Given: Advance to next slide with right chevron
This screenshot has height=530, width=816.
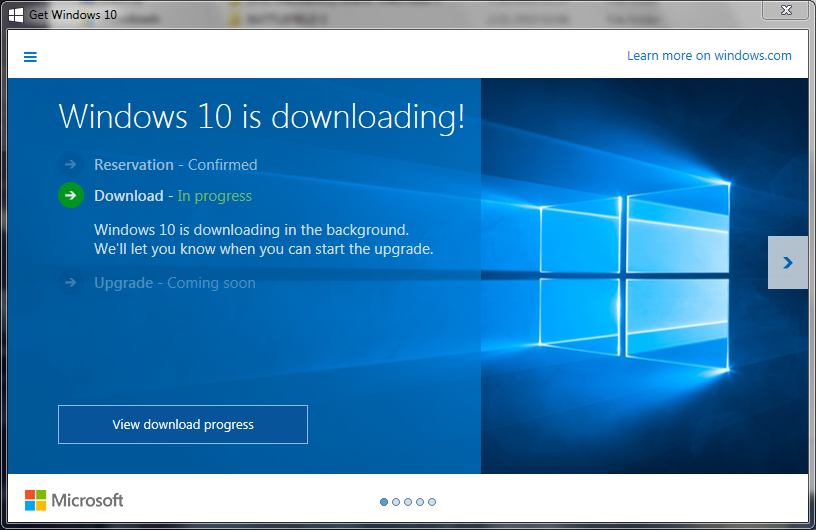Looking at the screenshot, I should pos(788,262).
